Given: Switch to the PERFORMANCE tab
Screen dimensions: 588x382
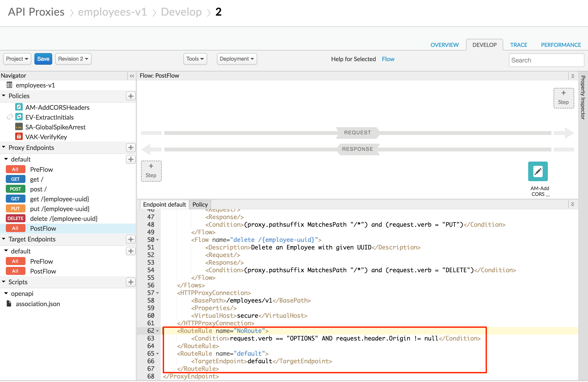Looking at the screenshot, I should click(x=561, y=45).
